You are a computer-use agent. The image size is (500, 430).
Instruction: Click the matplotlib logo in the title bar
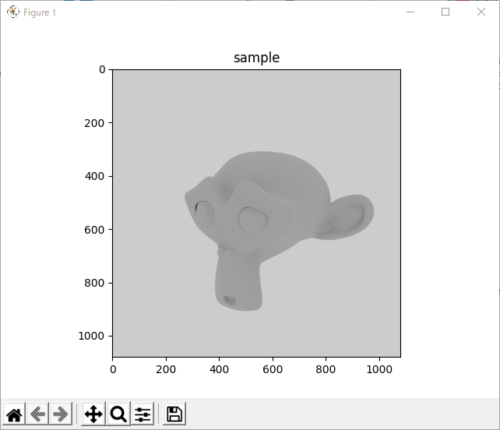(13, 12)
